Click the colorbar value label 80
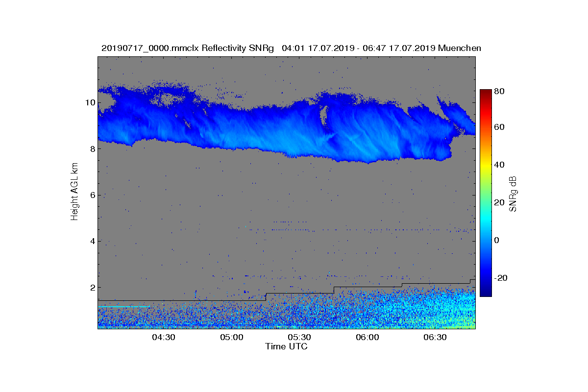588x392 pixels. (x=500, y=91)
